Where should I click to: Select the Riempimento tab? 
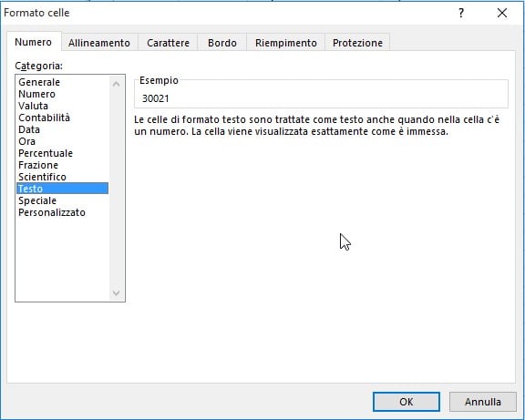coord(286,43)
